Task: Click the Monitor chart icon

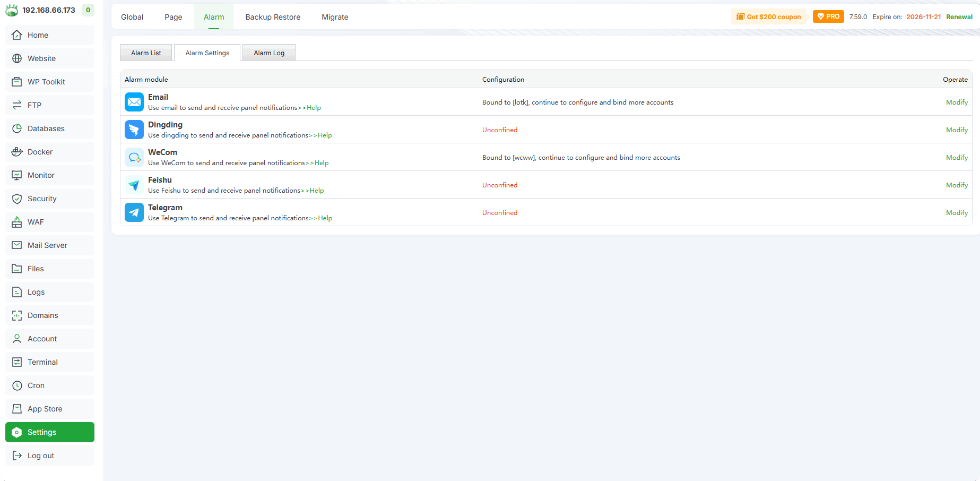Action: pos(17,175)
